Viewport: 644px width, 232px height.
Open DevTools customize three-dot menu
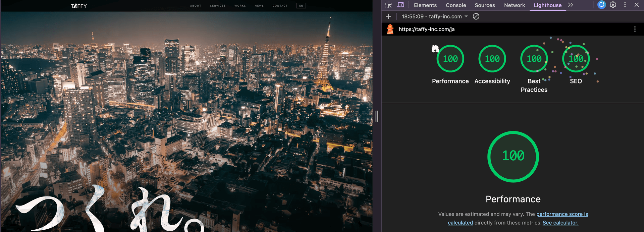coord(625,5)
